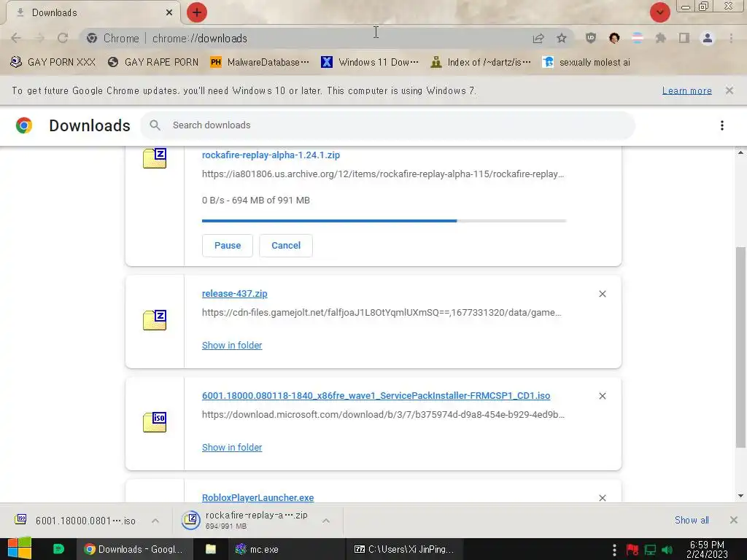Open RobloxPlayerLauncher.exe link

258,497
